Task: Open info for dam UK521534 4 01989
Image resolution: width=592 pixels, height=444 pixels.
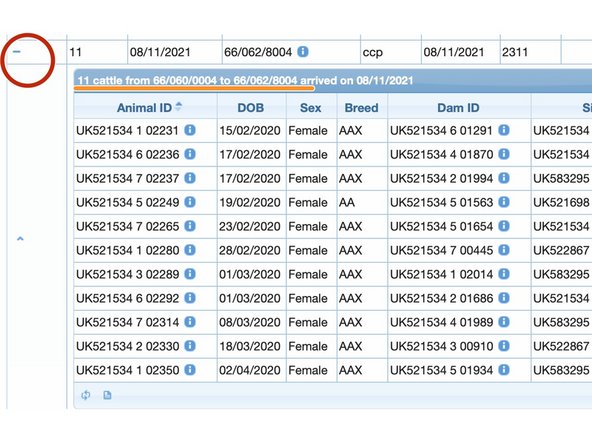Action: click(504, 322)
